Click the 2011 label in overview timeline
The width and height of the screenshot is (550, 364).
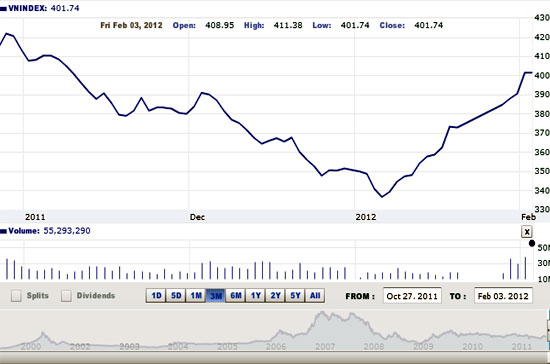pos(522,346)
